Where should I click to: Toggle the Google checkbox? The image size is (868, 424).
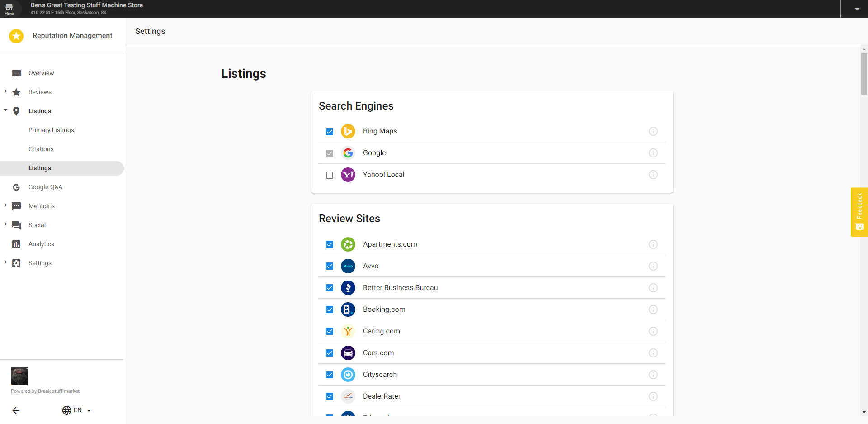(x=330, y=153)
